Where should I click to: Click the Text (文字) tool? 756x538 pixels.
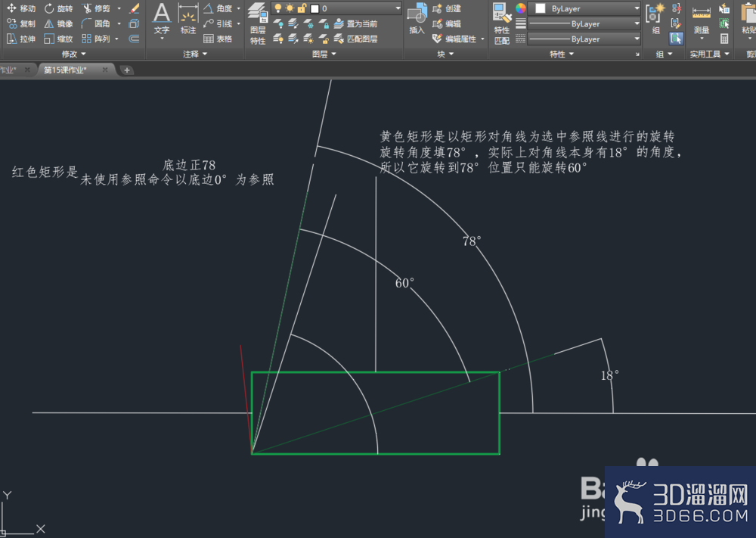click(x=162, y=20)
